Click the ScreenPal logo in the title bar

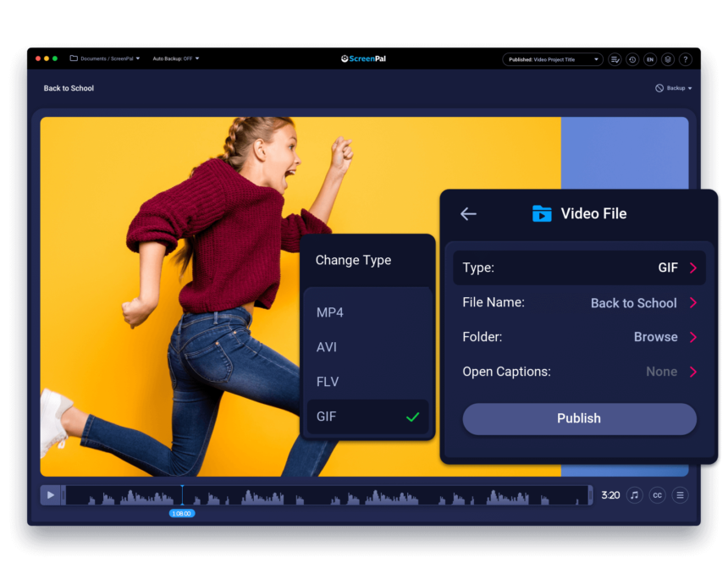point(363,58)
